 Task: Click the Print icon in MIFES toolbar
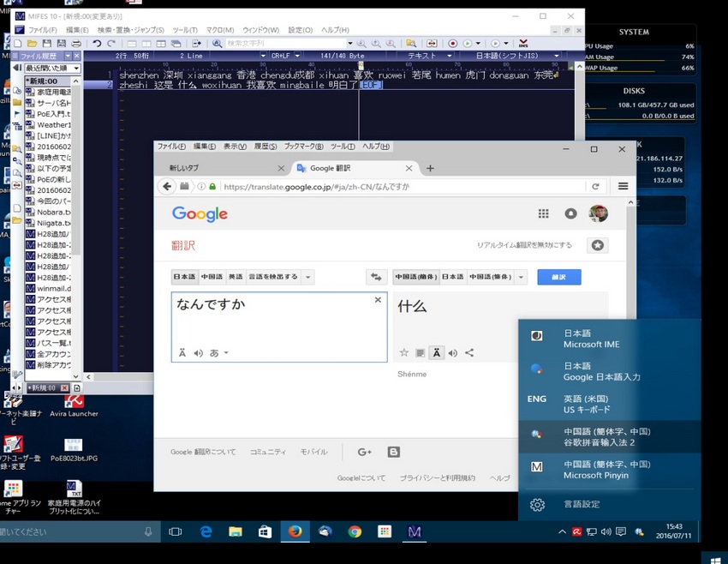pyautogui.click(x=75, y=43)
